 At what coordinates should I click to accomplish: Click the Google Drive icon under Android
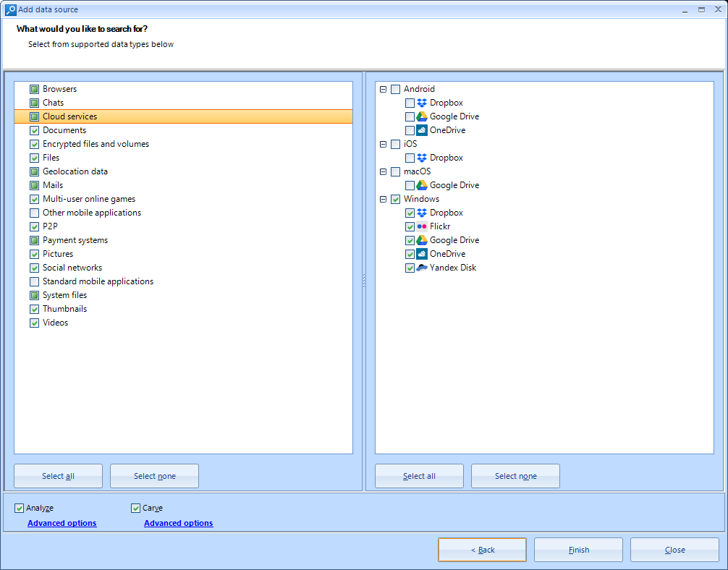(x=422, y=116)
